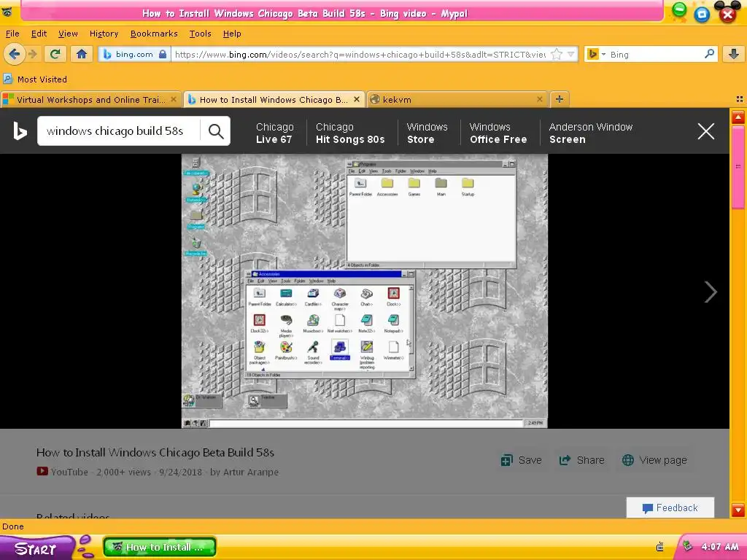The image size is (747, 560).
Task: Click the magnifier in the browser search box
Action: pyautogui.click(x=709, y=54)
